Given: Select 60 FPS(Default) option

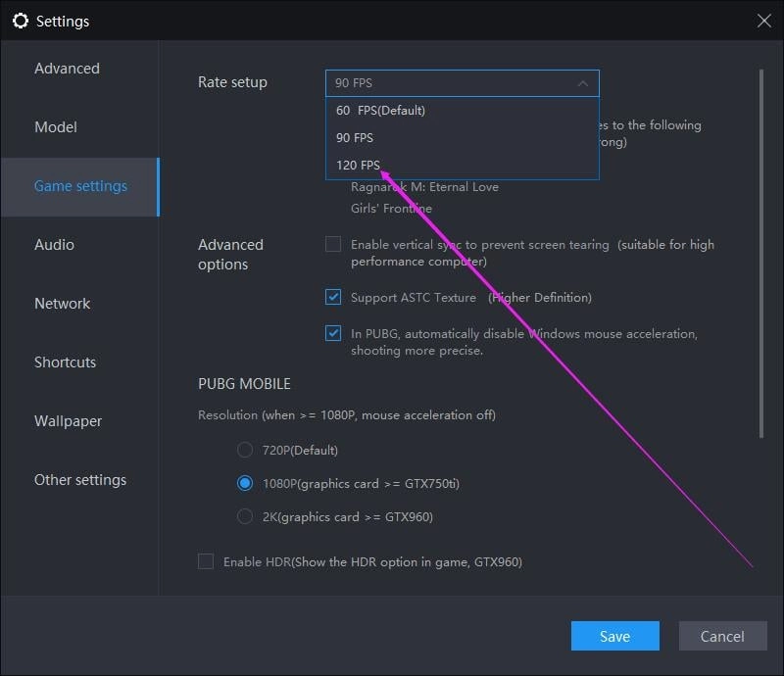Looking at the screenshot, I should coord(381,111).
